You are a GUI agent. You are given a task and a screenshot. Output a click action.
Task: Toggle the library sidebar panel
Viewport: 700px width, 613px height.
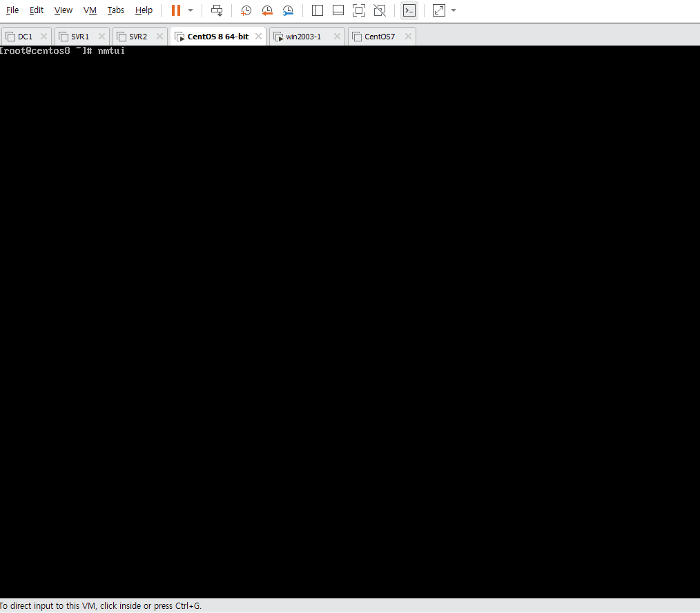pos(318,10)
